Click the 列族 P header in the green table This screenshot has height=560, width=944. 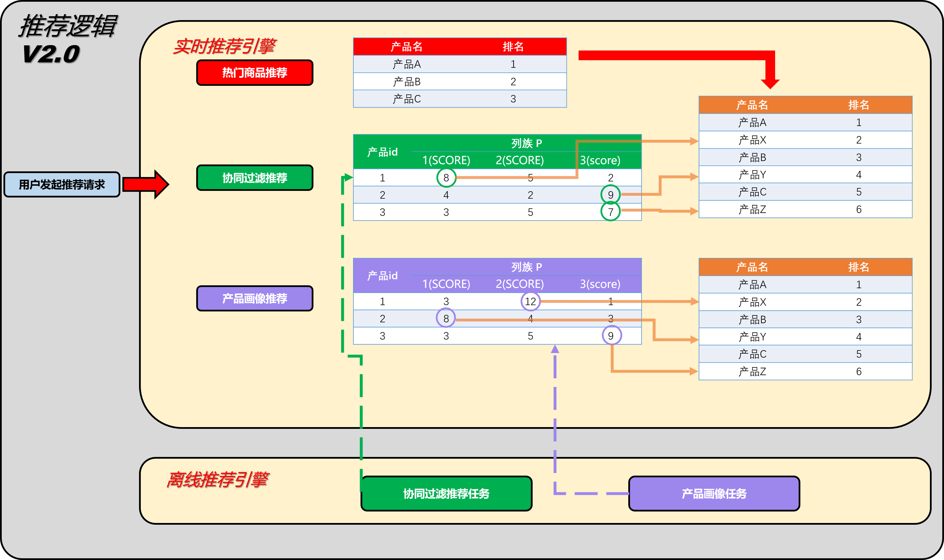526,144
